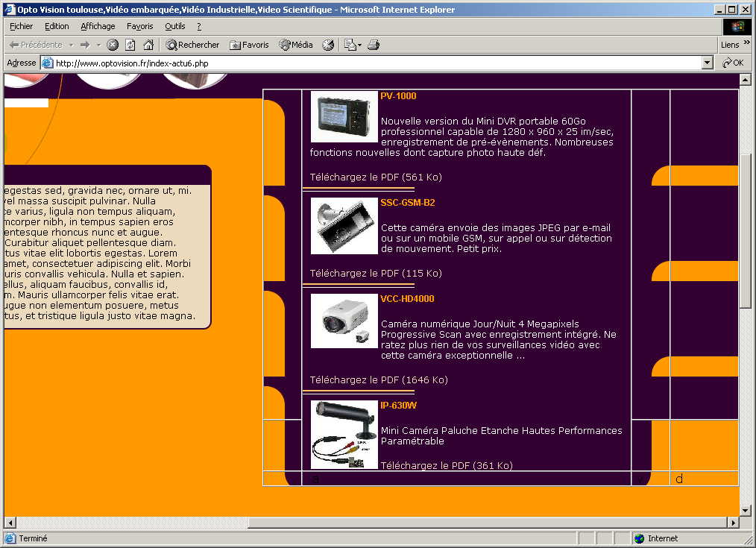
Task: Click the IP-630W bullet camera thumbnail
Action: [344, 435]
